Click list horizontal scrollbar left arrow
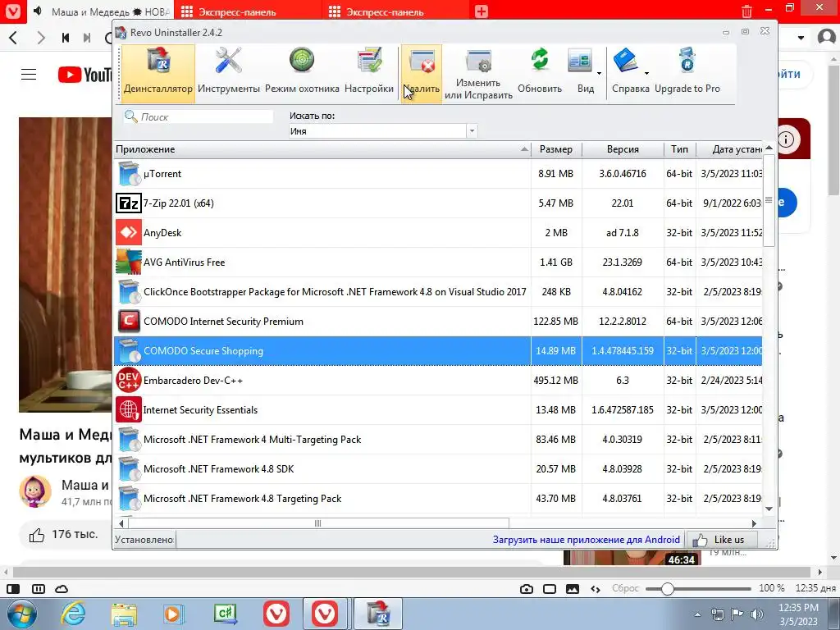The width and height of the screenshot is (840, 630). 121,523
